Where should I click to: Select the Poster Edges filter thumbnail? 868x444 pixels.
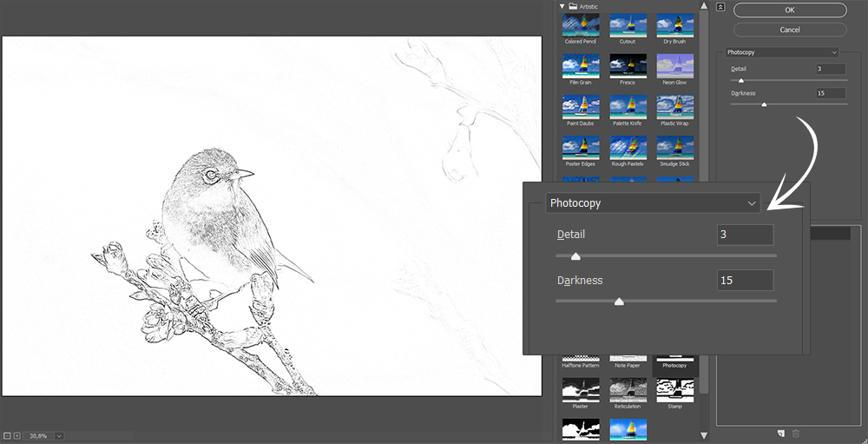coord(581,148)
